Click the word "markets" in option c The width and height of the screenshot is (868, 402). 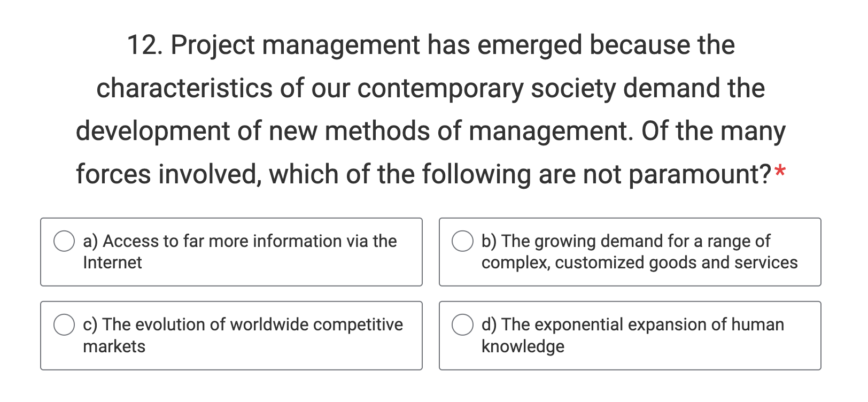114,346
